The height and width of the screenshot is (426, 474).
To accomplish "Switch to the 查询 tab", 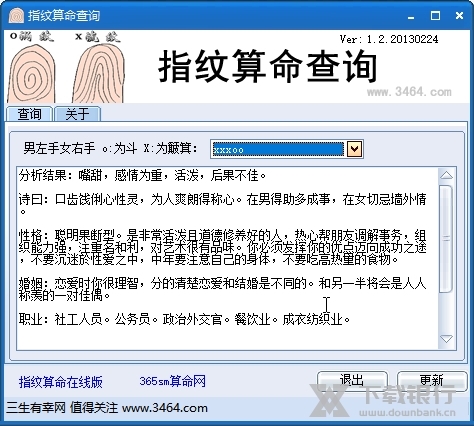I will click(29, 114).
